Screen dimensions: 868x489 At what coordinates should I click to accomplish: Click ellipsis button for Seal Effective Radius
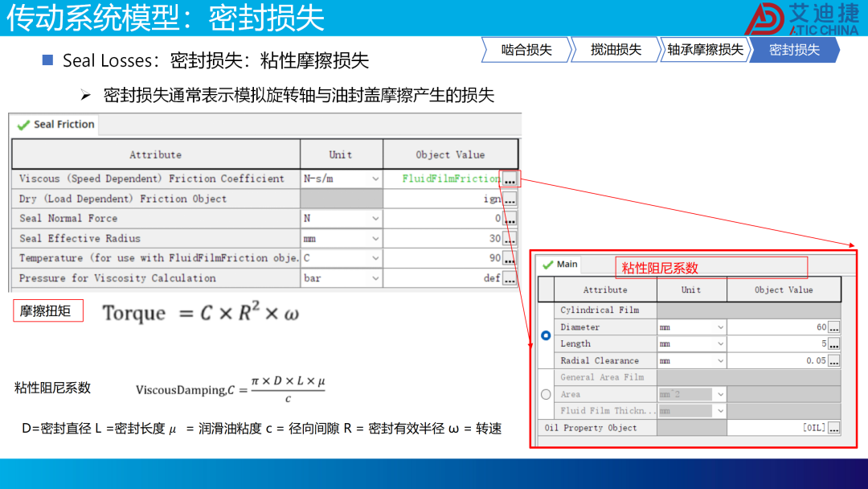tap(510, 239)
